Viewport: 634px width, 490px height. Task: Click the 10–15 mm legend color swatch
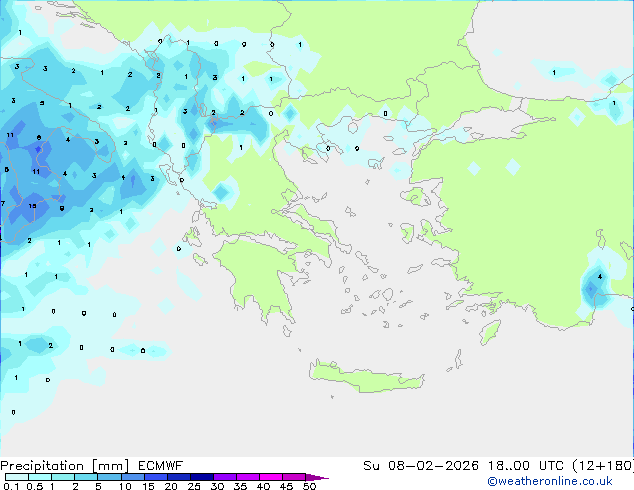(132, 477)
